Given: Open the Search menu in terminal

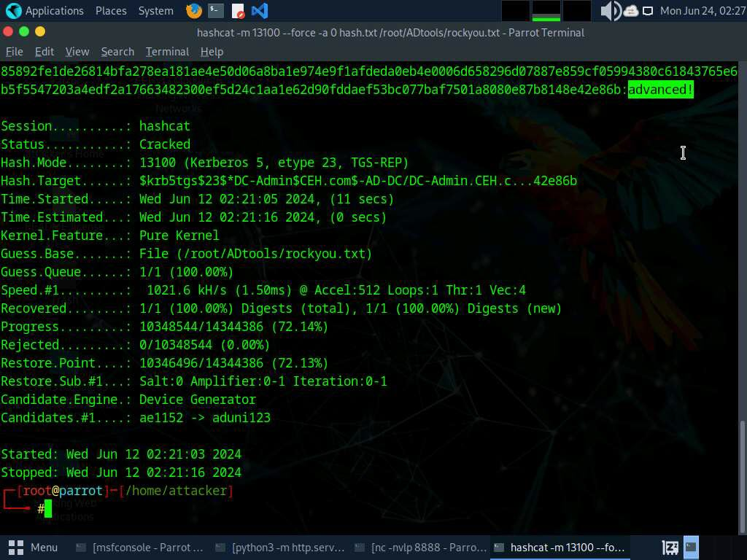Looking at the screenshot, I should [117, 52].
